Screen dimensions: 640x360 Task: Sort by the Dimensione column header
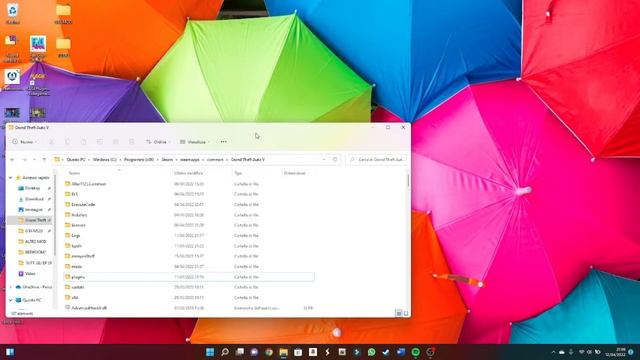(x=295, y=173)
